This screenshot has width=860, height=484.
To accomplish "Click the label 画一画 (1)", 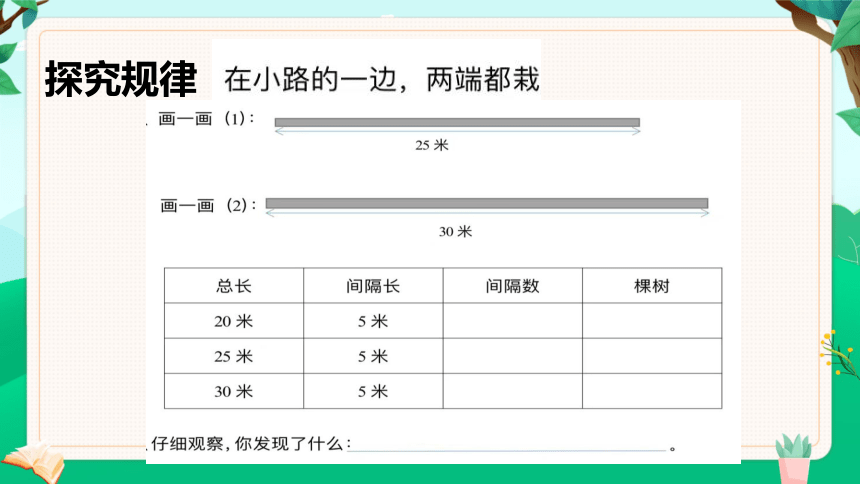I will [x=206, y=119].
